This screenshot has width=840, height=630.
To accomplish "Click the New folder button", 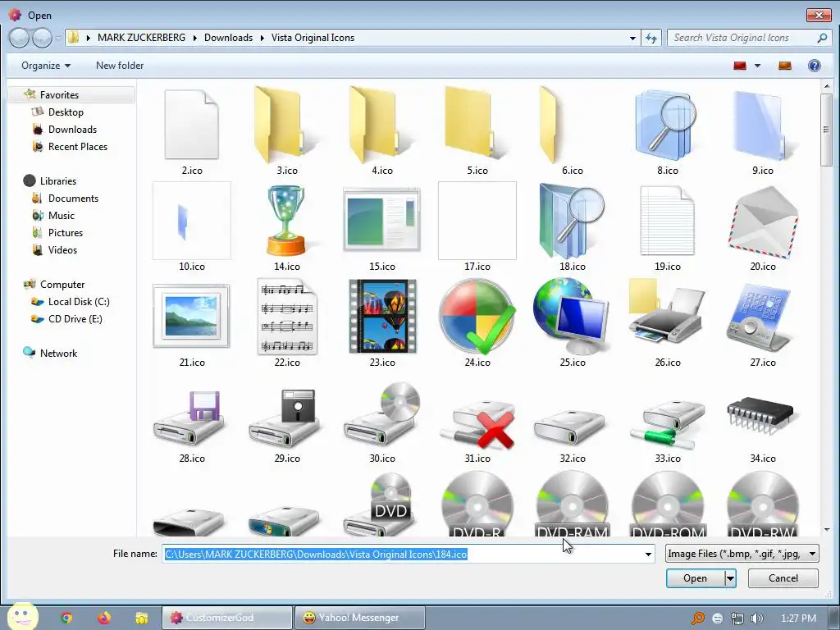I will point(120,66).
